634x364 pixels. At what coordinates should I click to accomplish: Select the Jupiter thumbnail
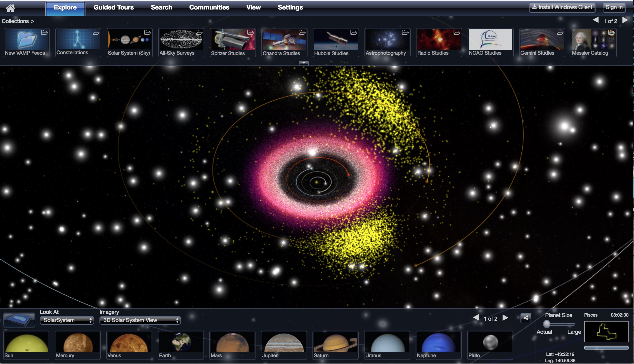pos(284,345)
